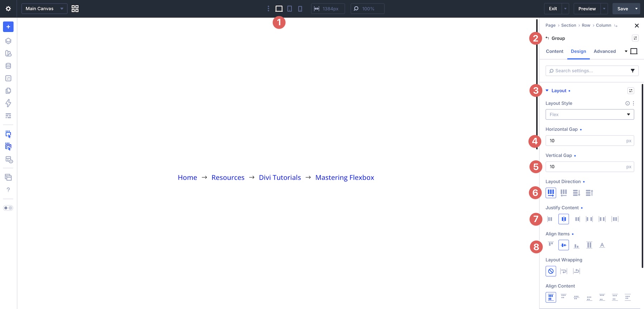This screenshot has height=309, width=644.
Task: Set Justify Content to center
Action: pyautogui.click(x=563, y=219)
